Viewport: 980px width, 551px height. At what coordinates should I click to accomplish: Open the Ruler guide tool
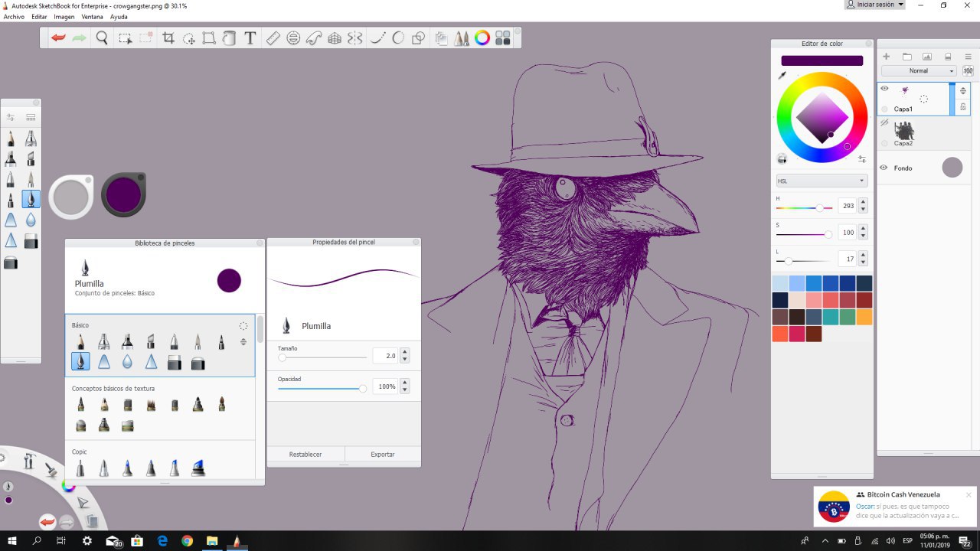click(273, 37)
